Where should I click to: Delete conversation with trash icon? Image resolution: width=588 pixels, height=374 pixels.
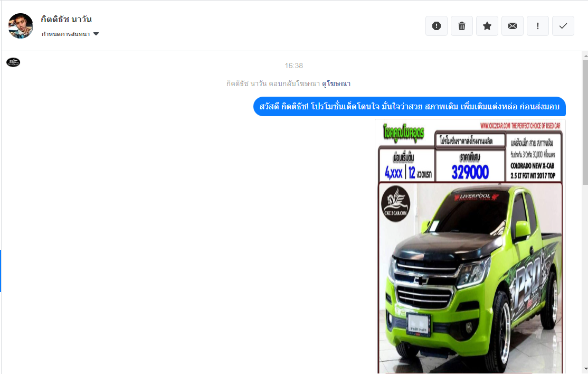pos(462,26)
